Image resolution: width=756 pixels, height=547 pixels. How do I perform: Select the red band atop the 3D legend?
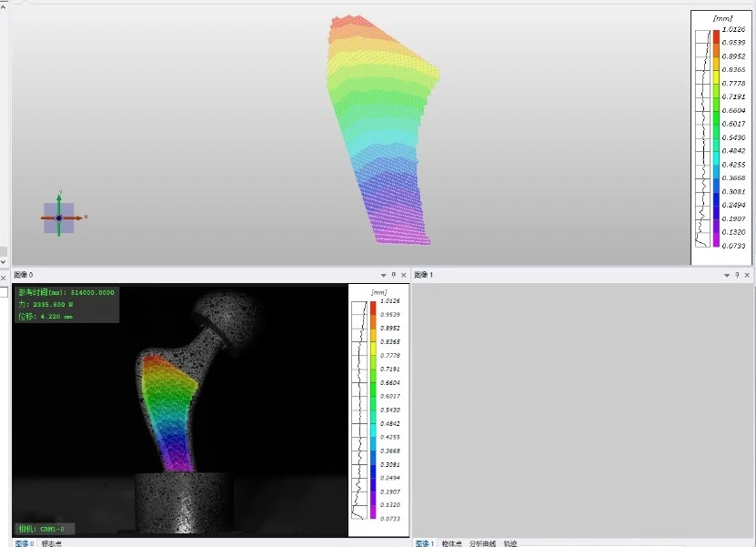click(x=716, y=36)
